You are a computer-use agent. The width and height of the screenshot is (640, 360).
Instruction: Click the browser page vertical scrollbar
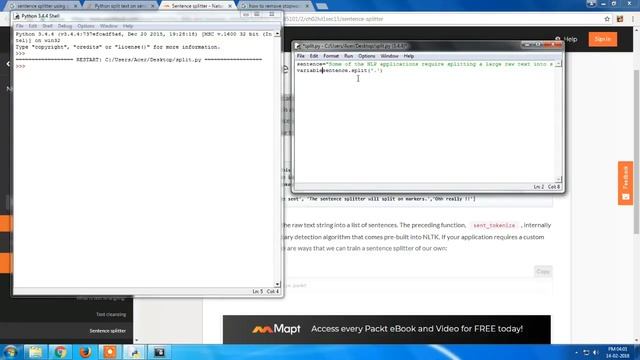pos(636,151)
